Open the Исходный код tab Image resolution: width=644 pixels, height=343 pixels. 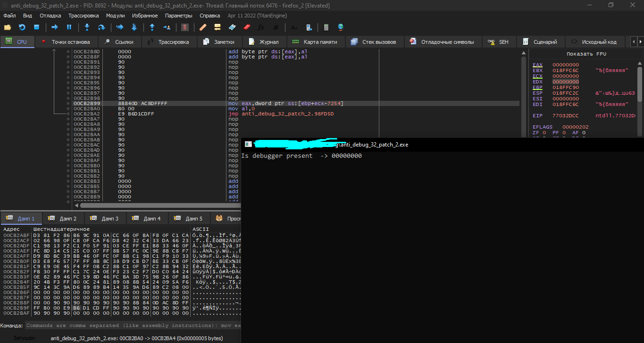point(594,41)
